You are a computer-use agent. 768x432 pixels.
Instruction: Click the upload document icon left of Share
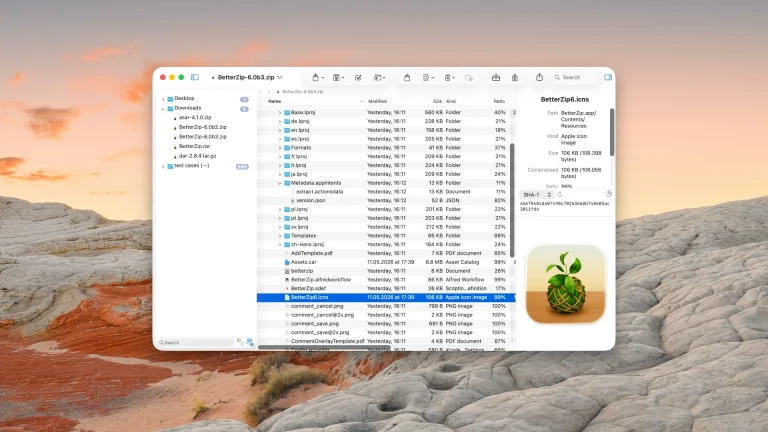pos(515,77)
